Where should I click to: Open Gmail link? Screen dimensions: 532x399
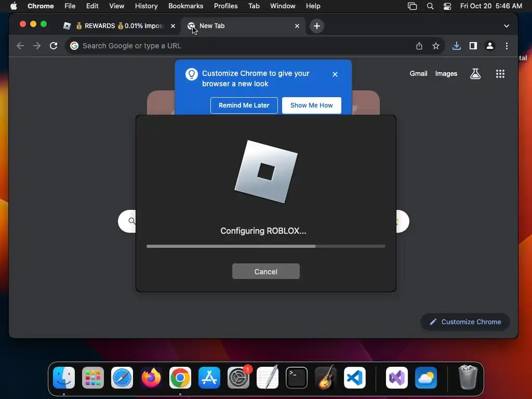pyautogui.click(x=418, y=74)
